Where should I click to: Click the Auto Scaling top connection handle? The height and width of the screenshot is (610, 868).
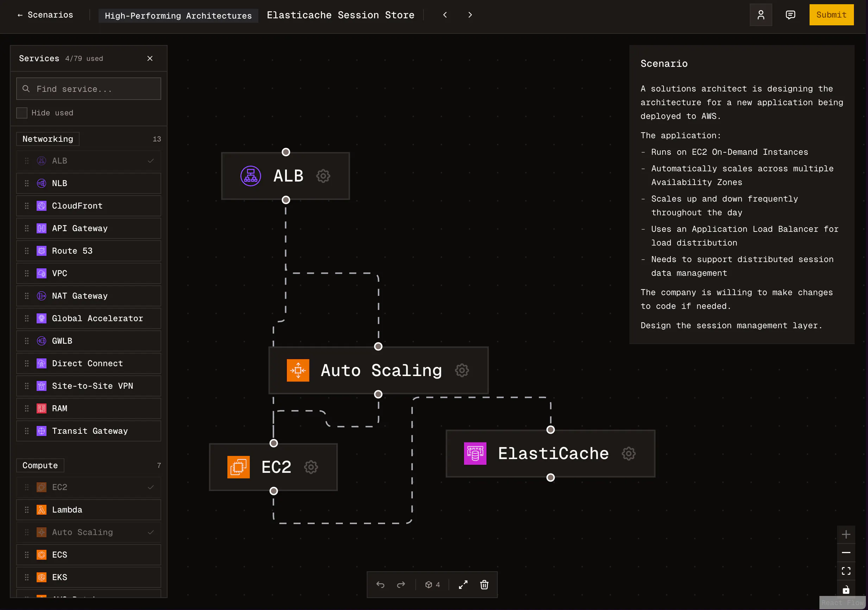coord(378,347)
